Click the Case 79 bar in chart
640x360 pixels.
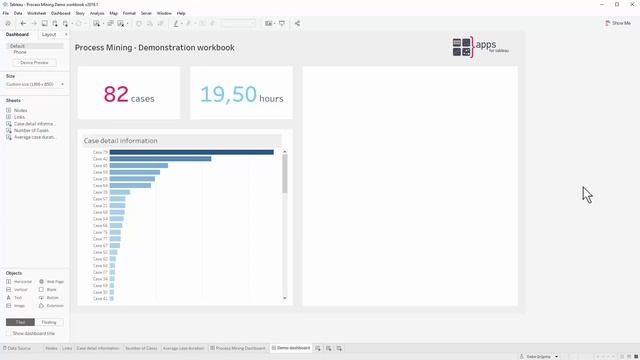(x=191, y=152)
